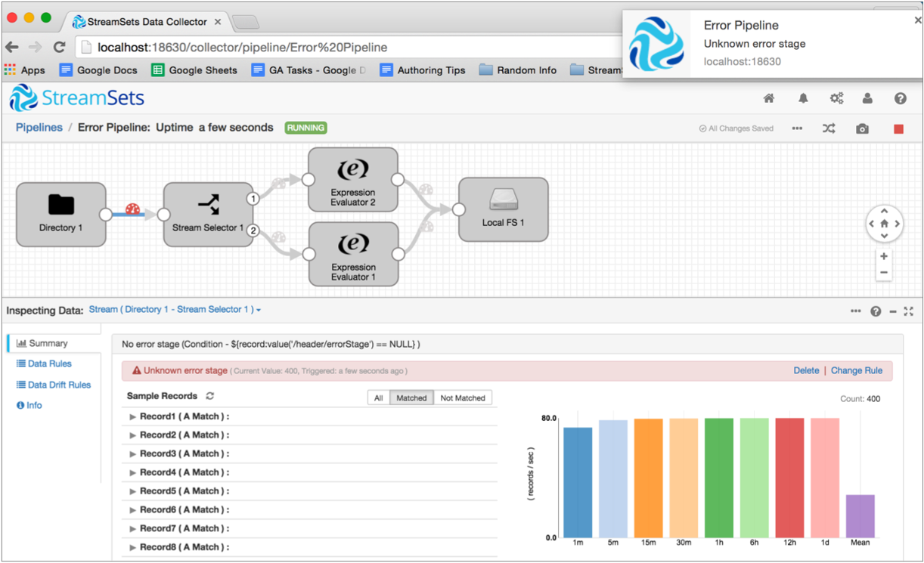Open the notifications bell icon
This screenshot has width=924, height=563.
click(803, 98)
